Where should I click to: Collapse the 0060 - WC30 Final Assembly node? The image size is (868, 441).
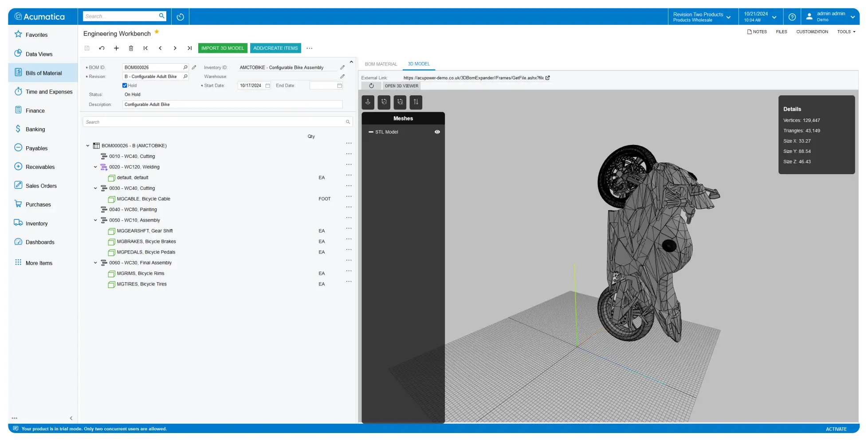95,262
